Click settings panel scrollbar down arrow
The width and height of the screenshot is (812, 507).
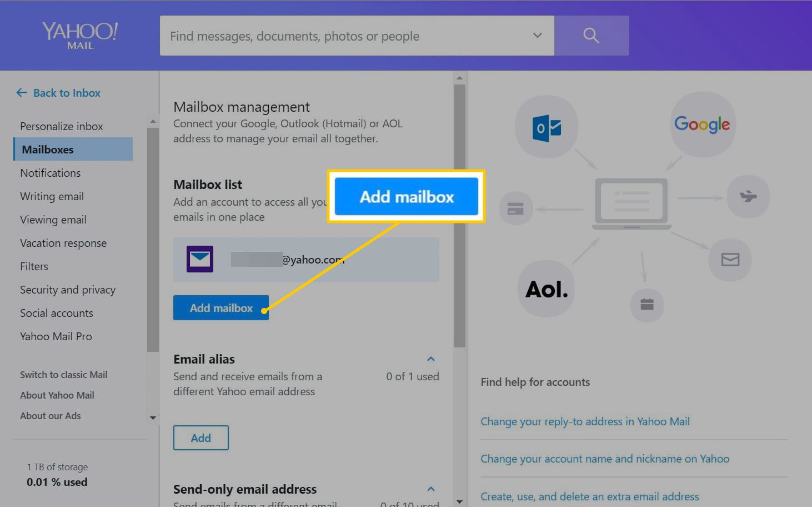(x=459, y=501)
